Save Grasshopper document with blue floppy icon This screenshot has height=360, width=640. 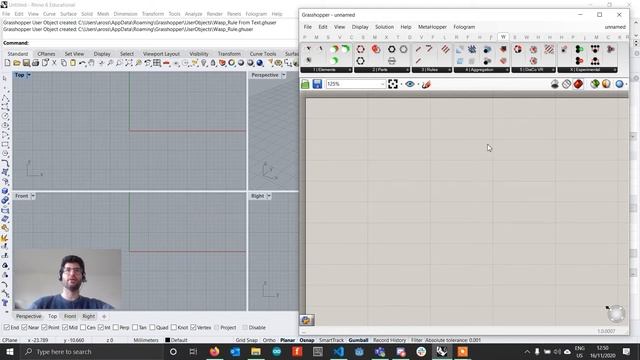tap(317, 84)
